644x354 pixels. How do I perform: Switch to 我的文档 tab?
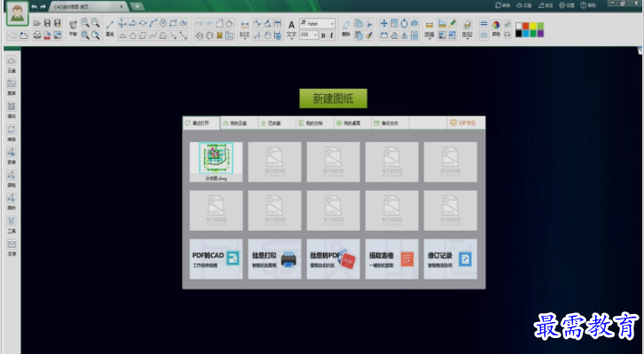(x=315, y=122)
